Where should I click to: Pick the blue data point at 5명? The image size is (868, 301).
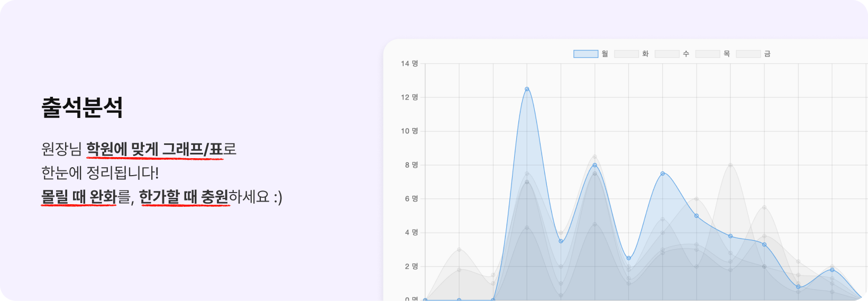697,216
